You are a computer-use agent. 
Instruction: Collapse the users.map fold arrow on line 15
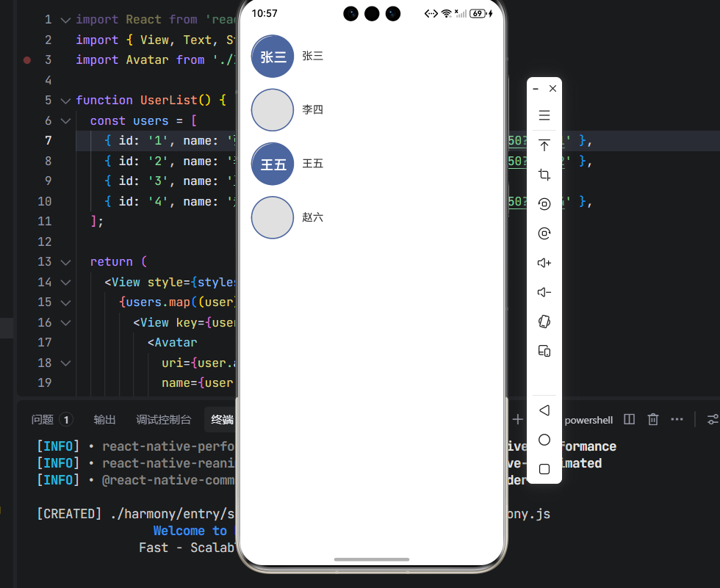65,302
